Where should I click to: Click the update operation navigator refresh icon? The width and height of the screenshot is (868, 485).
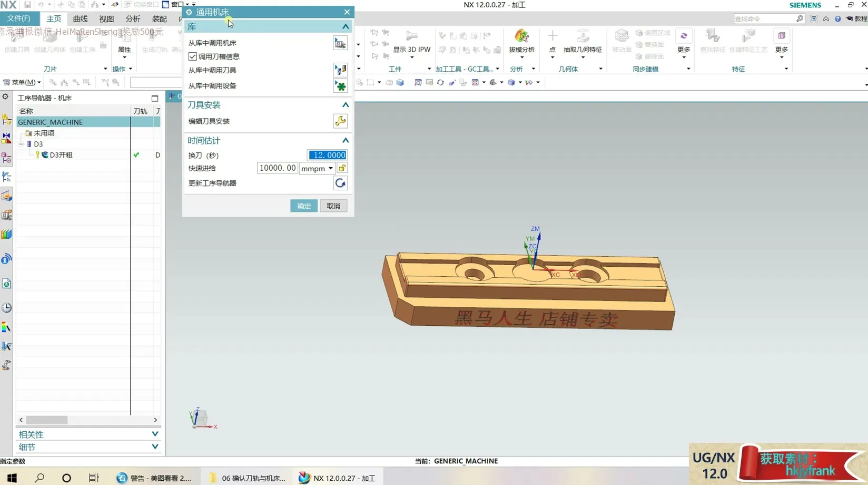point(340,183)
